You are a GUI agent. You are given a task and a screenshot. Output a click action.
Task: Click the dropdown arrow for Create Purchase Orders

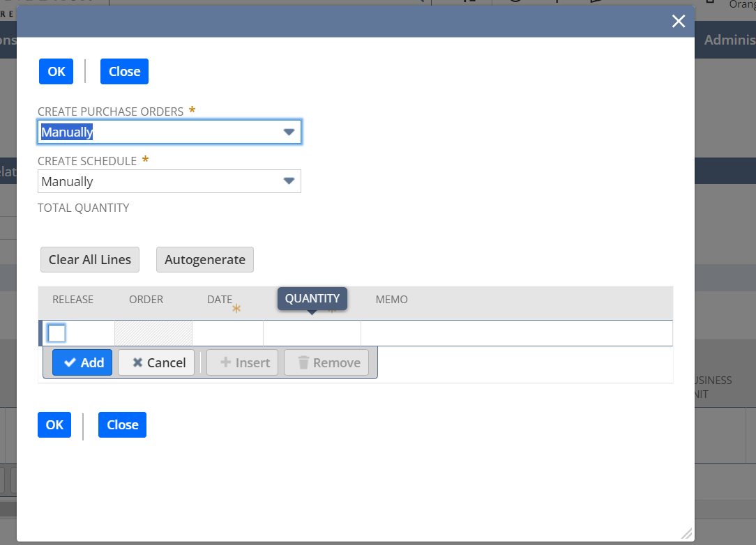[289, 132]
